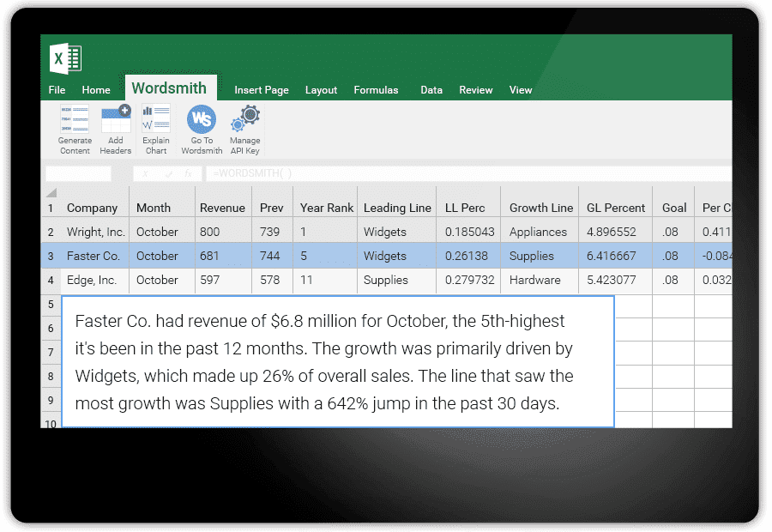Image resolution: width=772 pixels, height=532 pixels.
Task: Click the Revenue column header cell
Action: (x=223, y=208)
